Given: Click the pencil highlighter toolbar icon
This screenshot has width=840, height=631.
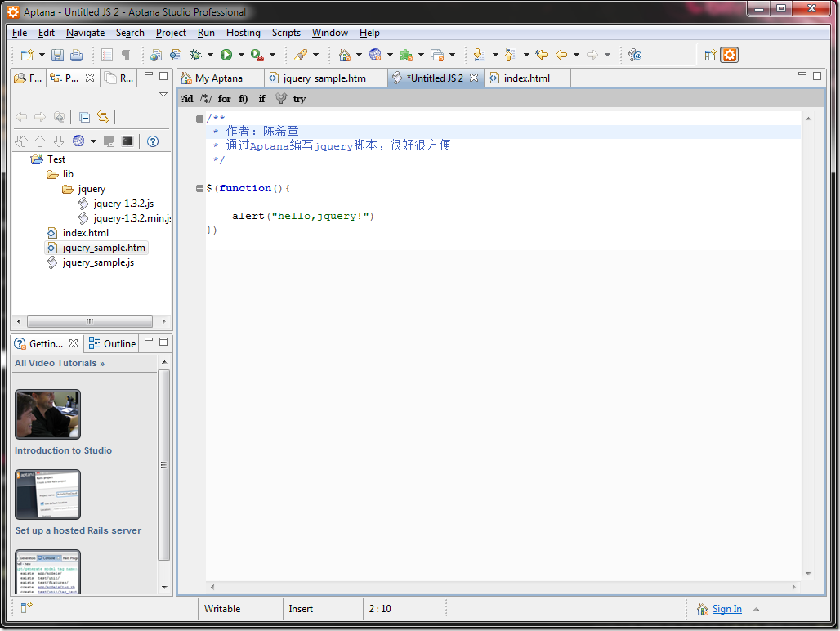Looking at the screenshot, I should [x=301, y=55].
